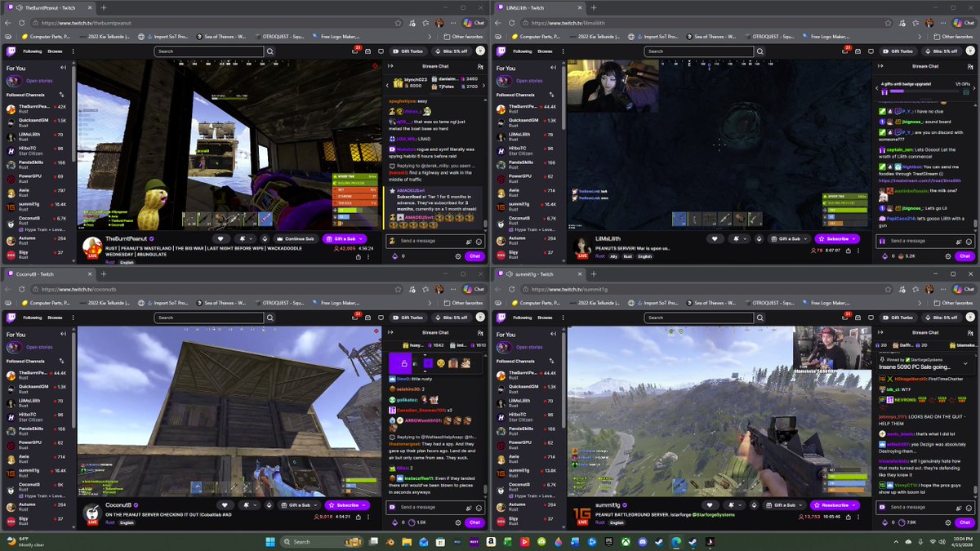
Task: Click Send a message field in LilMsLilith chat
Action: tap(924, 242)
